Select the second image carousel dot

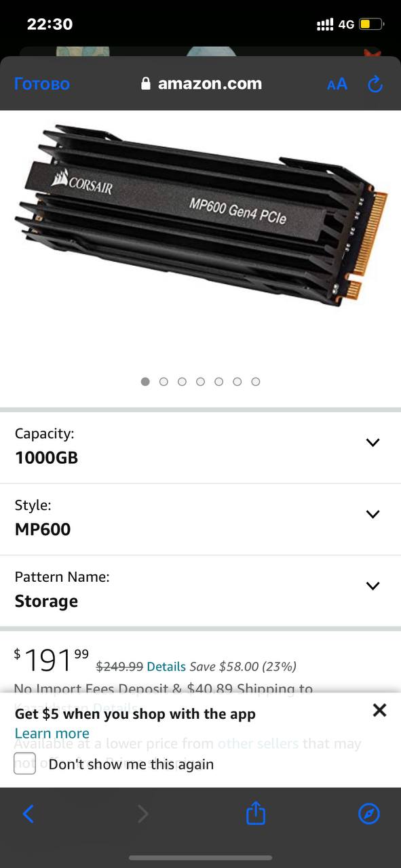164,382
